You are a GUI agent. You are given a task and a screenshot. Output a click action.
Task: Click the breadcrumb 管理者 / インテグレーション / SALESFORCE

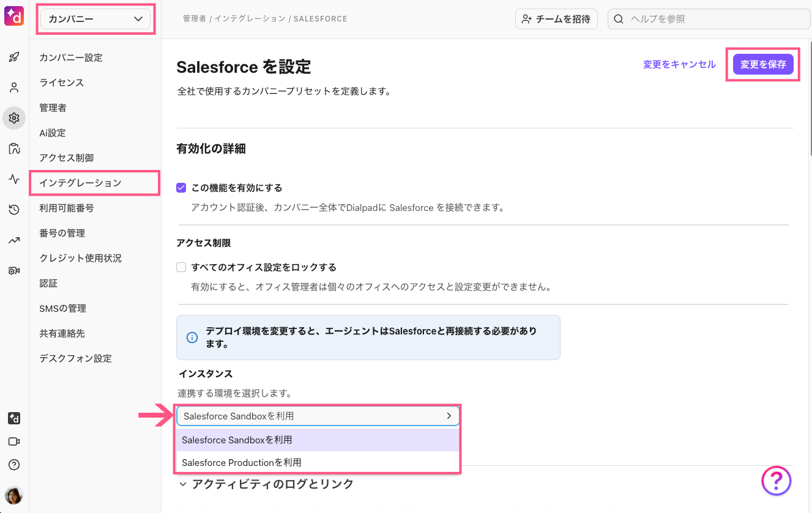point(265,19)
